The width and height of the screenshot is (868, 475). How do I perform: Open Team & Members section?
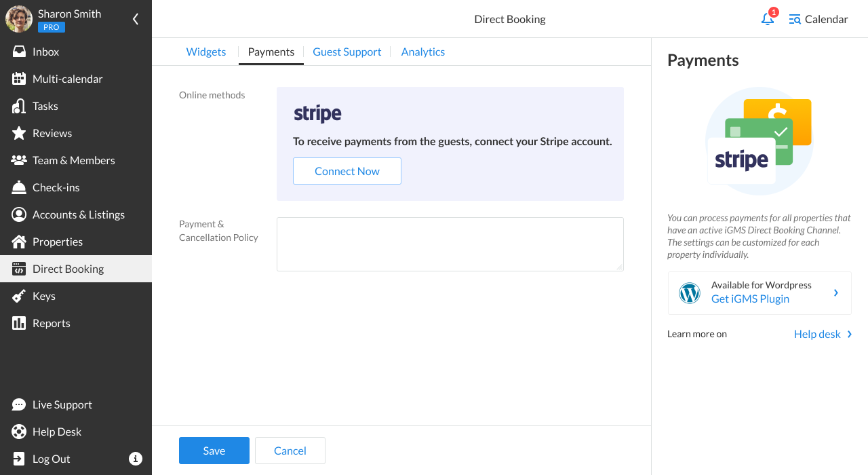(76, 160)
